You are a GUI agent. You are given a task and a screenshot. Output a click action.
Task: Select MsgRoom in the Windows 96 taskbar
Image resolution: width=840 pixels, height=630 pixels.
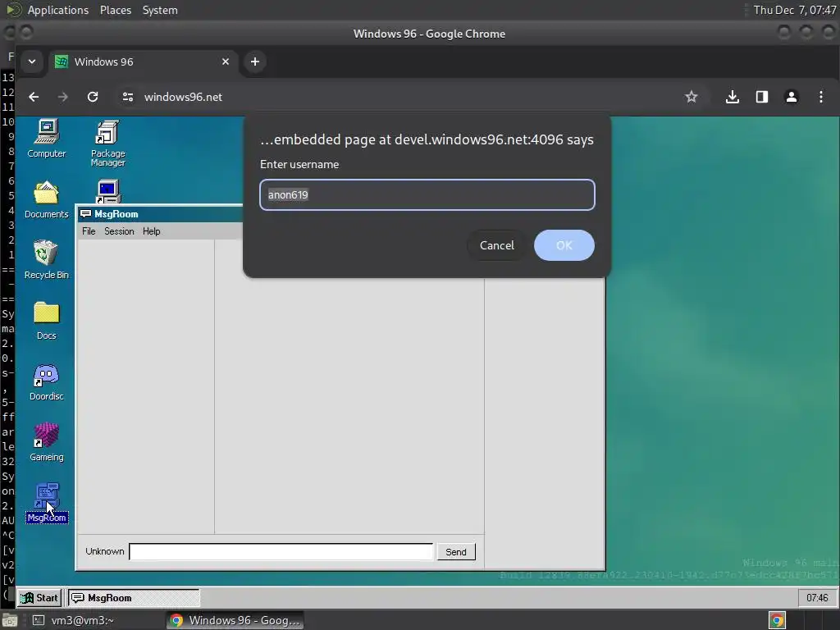point(134,598)
